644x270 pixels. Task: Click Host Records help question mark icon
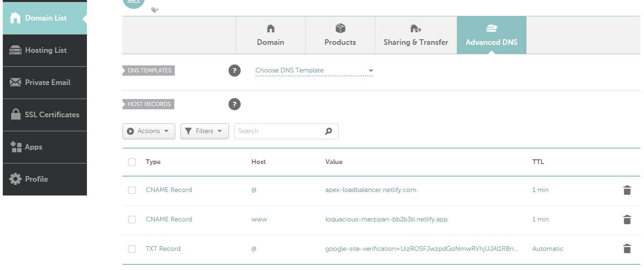pyautogui.click(x=235, y=104)
